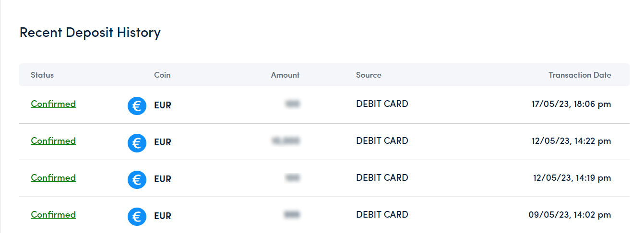Click the euro icon in the 14:19 pm row
Screen dimensions: 644x233
(x=137, y=179)
